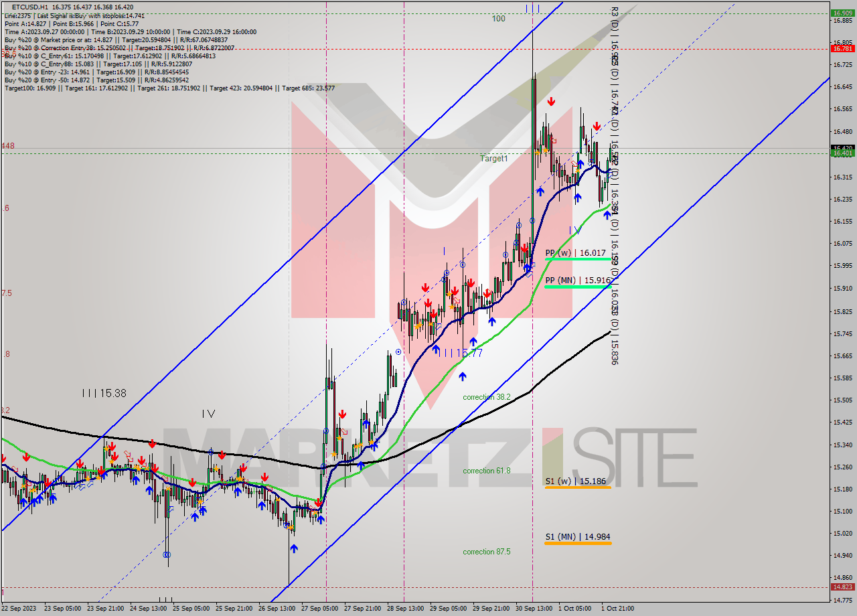Click the PP (w) 16.017 pivot label

[x=576, y=253]
